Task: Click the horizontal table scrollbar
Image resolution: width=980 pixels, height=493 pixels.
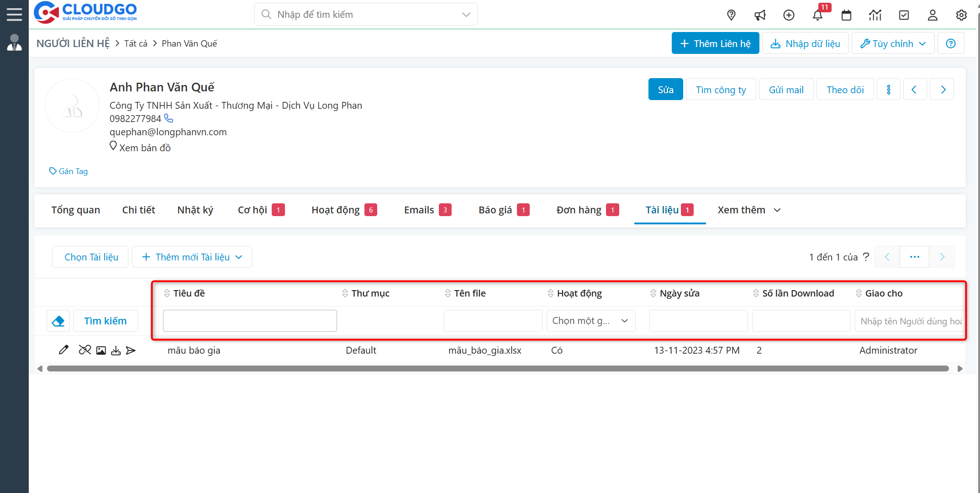Action: pyautogui.click(x=498, y=369)
